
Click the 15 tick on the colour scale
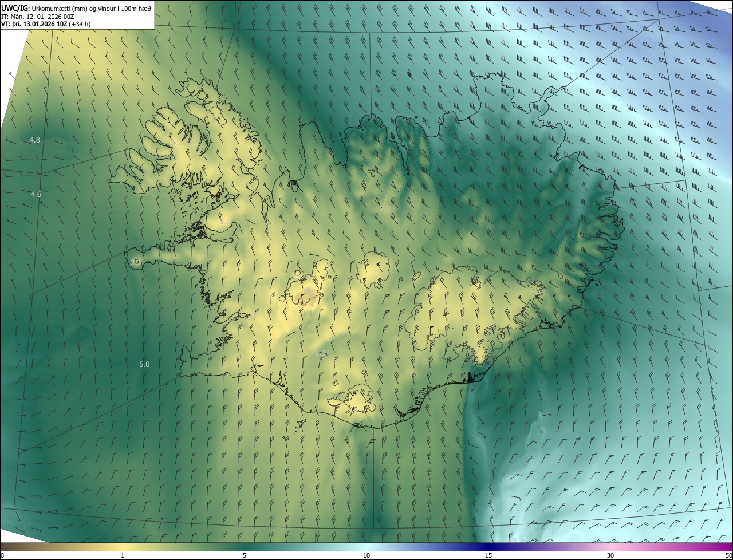click(488, 556)
